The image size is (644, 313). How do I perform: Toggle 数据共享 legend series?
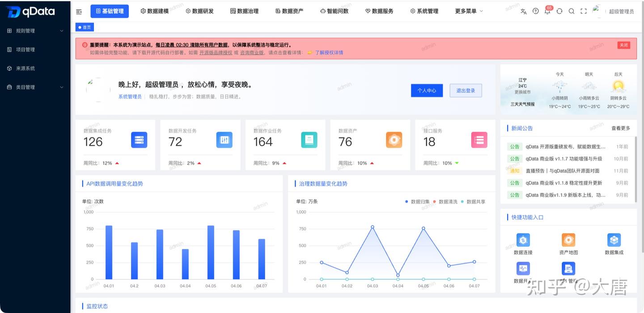[x=473, y=202]
